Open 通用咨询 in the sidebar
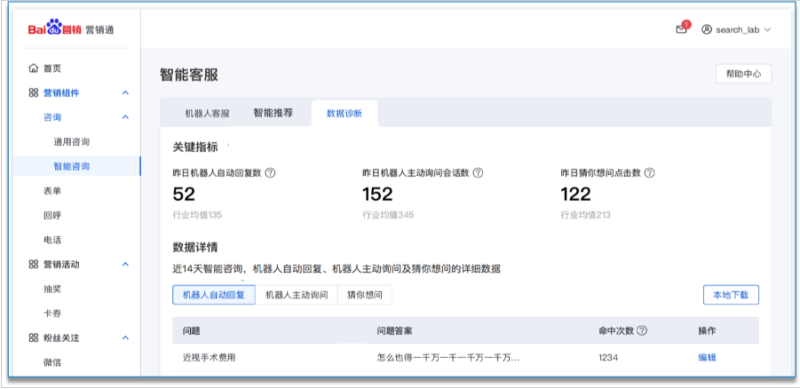This screenshot has height=389, width=800. [72, 142]
